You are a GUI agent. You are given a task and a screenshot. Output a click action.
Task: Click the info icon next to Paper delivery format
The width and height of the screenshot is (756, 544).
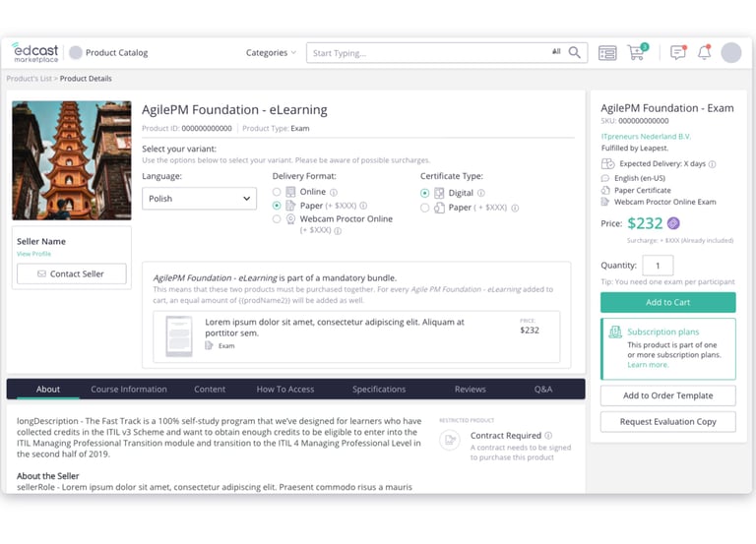[363, 206]
